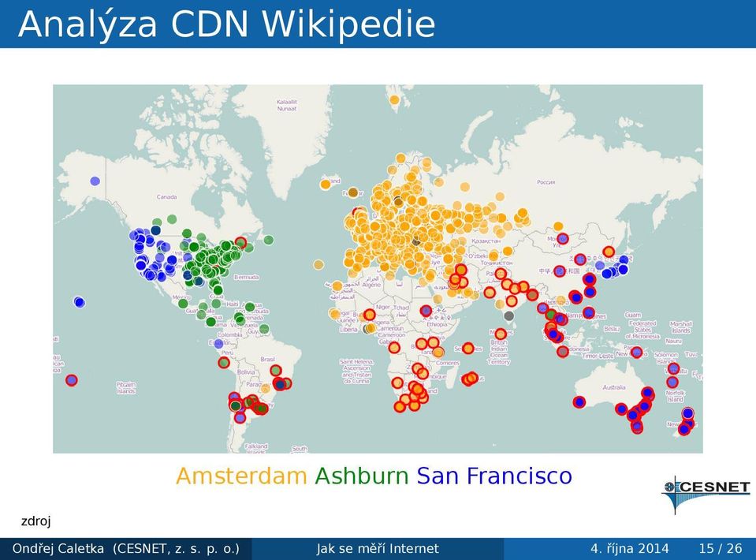Click footer title "Jak se měří Internet"
Image resolution: width=756 pixels, height=560 pixels.
[378, 548]
